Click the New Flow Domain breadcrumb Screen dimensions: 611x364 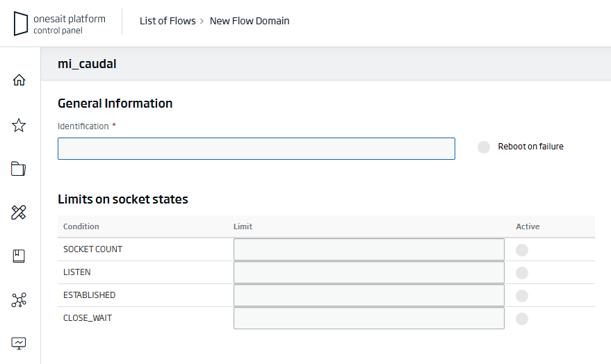pyautogui.click(x=250, y=21)
